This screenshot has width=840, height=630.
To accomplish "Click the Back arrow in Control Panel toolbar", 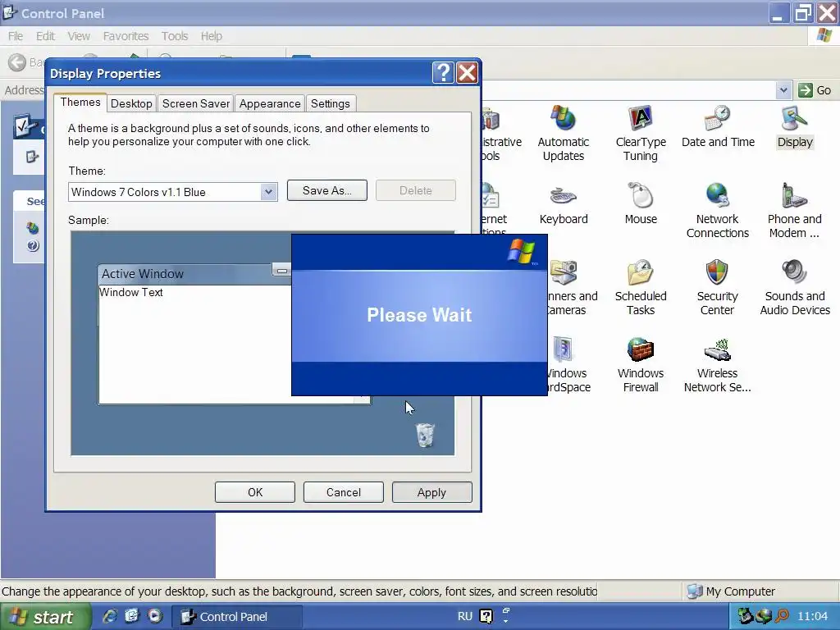I will (17, 62).
